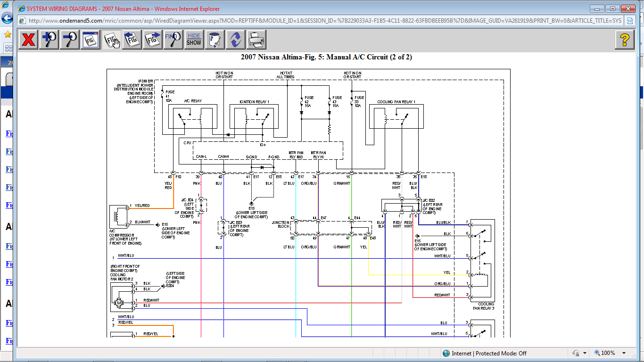Viewport: 644px width, 362px height.
Task: Open the zoom level 100% dropdown
Action: (624, 353)
